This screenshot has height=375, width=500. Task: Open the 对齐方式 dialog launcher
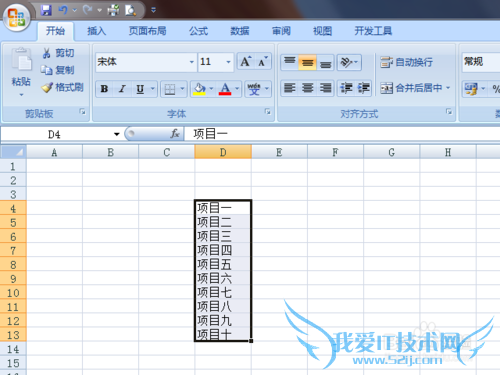(x=449, y=112)
